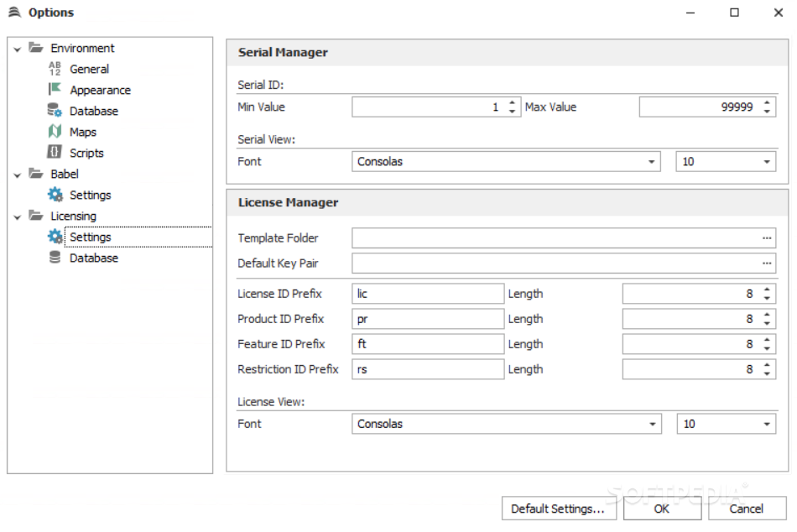
Task: Select General under Environment
Action: (x=90, y=69)
